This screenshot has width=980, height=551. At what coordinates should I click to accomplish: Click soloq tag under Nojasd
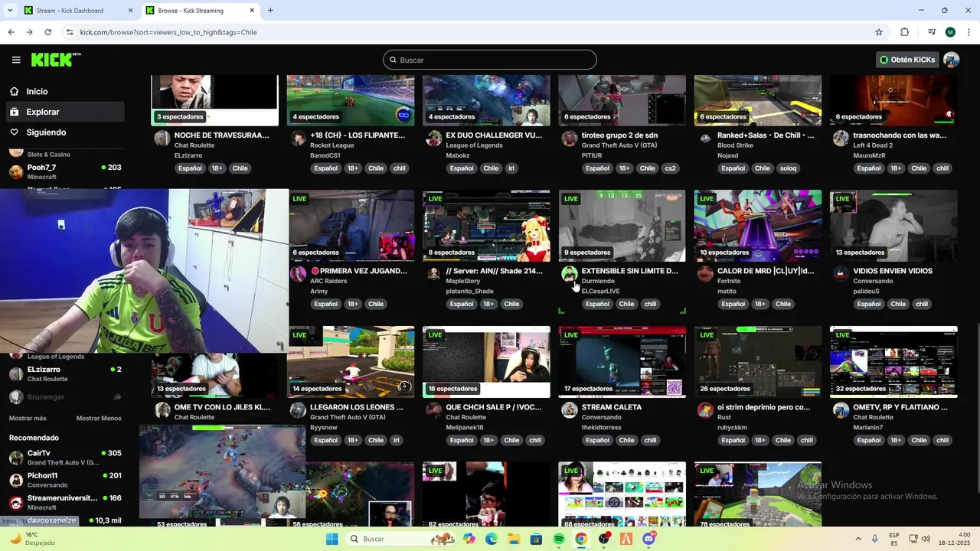[x=788, y=168]
